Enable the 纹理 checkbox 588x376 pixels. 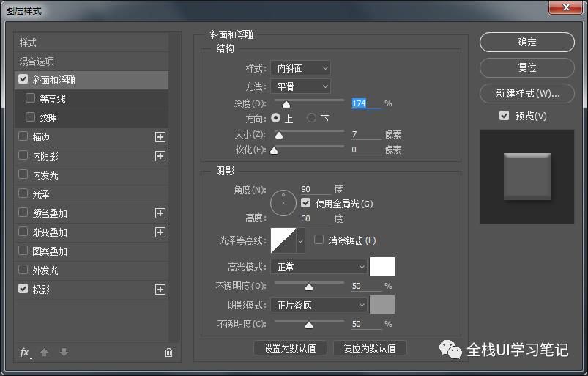[x=30, y=117]
